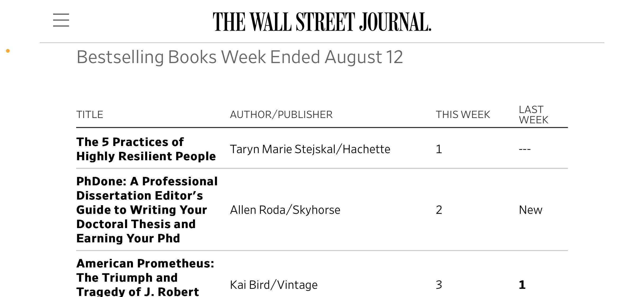Open The 5 Practices of Highly Resilient People
This screenshot has width=644, height=297.
click(146, 149)
